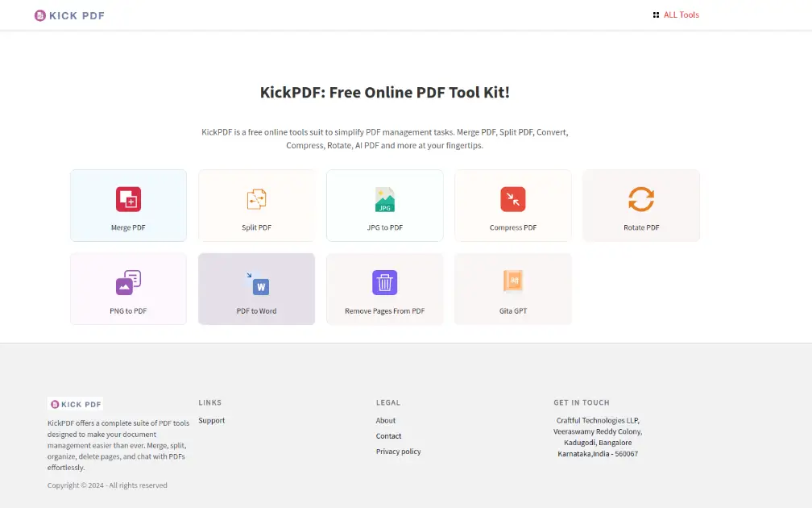Open the Contact page

pos(388,435)
